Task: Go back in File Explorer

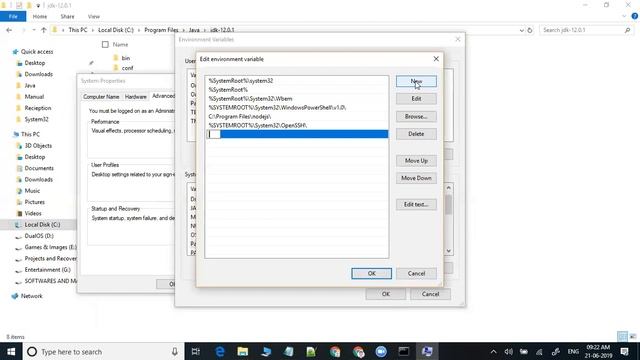Action: tap(9, 30)
